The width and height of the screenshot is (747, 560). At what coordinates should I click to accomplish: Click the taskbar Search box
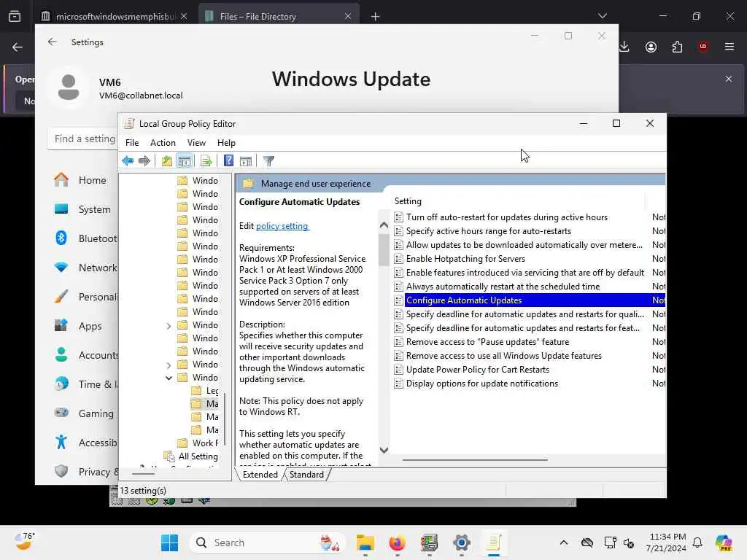click(x=268, y=542)
